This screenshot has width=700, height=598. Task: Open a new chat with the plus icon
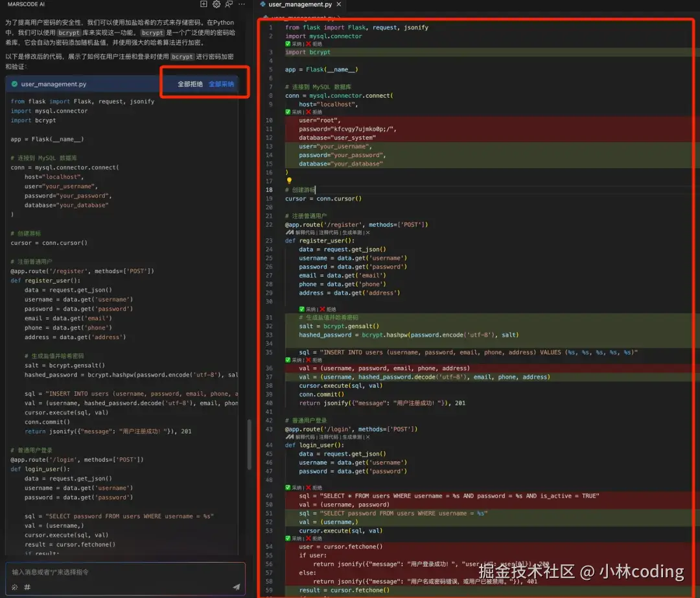click(204, 4)
